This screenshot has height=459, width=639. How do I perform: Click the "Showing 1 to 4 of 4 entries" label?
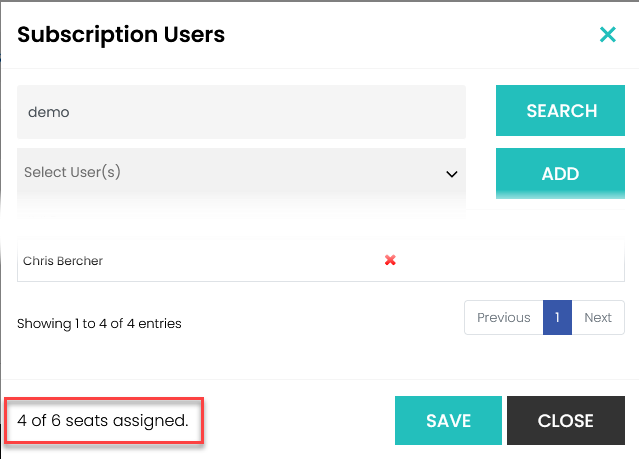coord(99,323)
